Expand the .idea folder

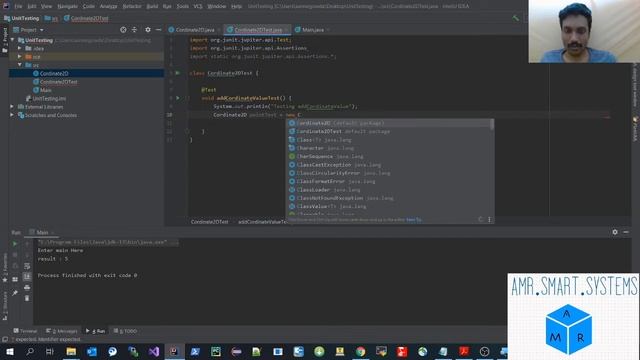click(x=20, y=48)
